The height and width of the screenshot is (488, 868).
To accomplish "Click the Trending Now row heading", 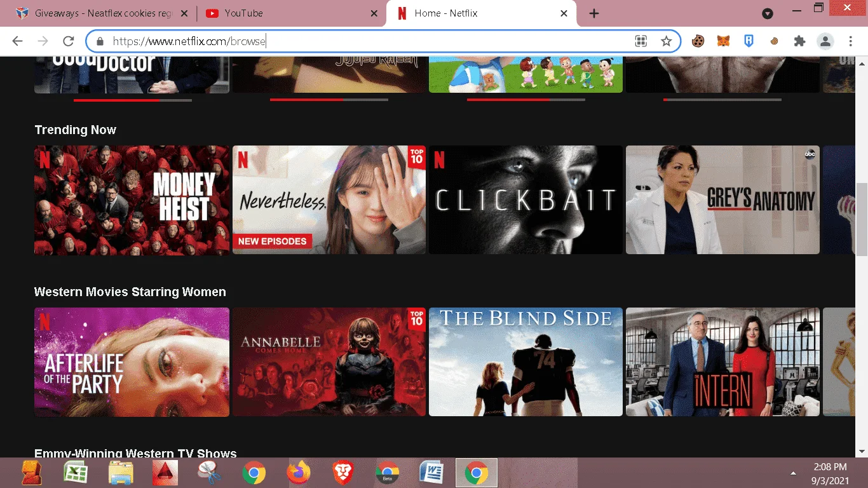I will [75, 130].
